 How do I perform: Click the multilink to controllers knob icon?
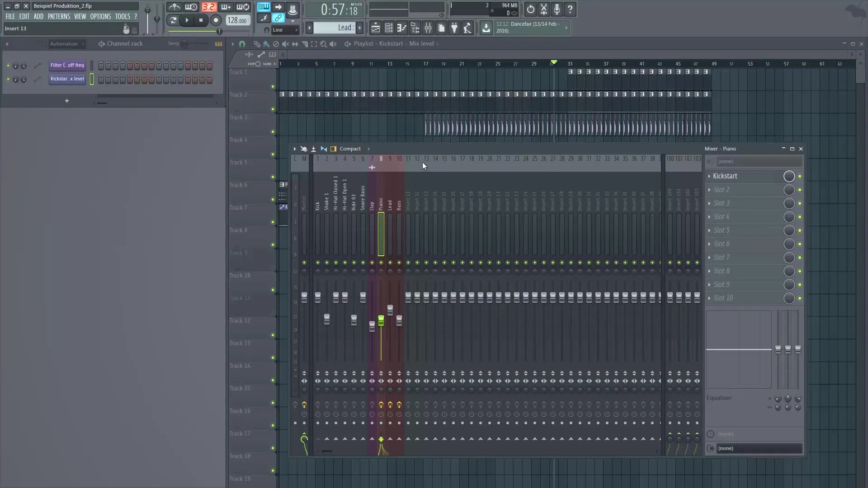click(x=292, y=9)
